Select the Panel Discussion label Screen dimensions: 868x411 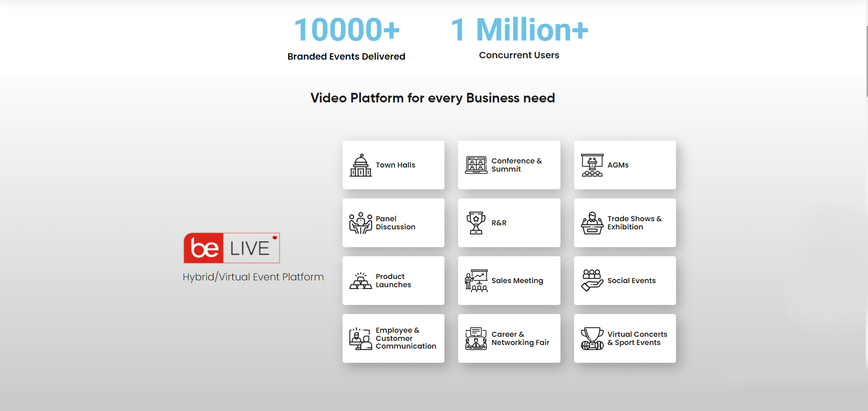point(395,223)
